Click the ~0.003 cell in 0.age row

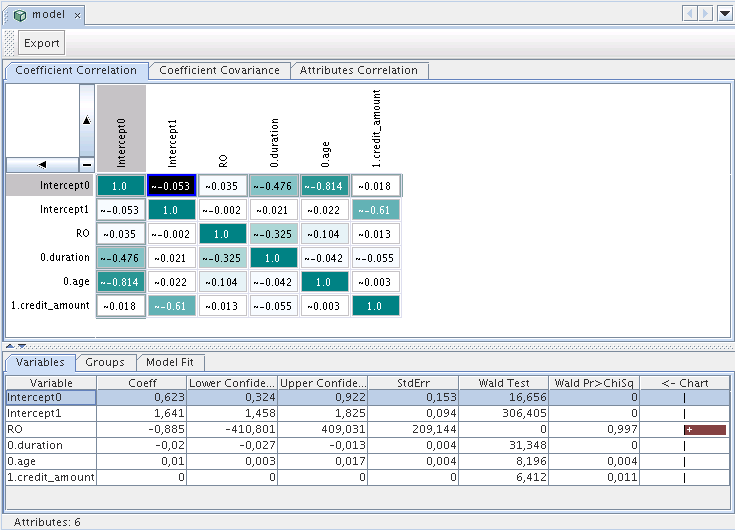click(x=375, y=282)
